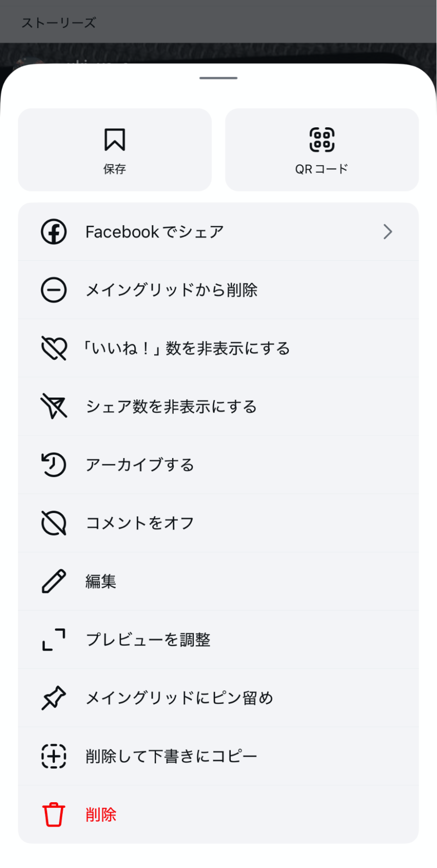
Task: Click the red trash can icon
Action: tap(54, 814)
